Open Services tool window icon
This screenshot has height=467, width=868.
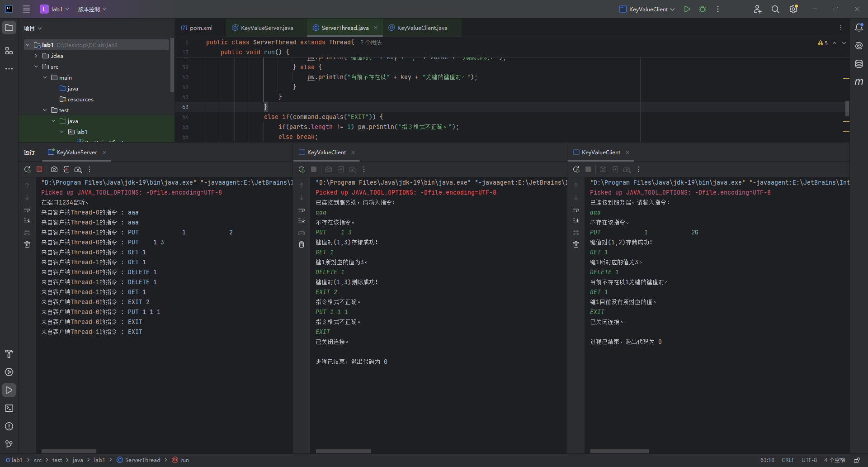(9, 372)
